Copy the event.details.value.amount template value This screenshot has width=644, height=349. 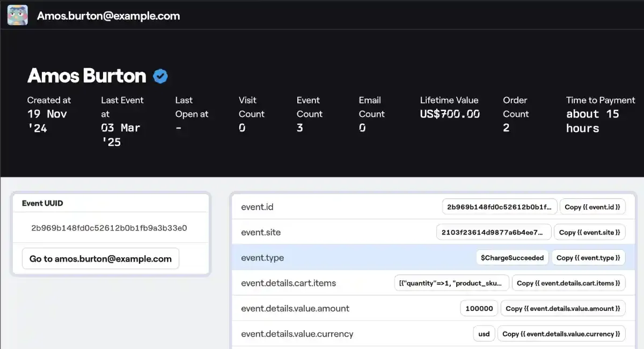pos(562,308)
